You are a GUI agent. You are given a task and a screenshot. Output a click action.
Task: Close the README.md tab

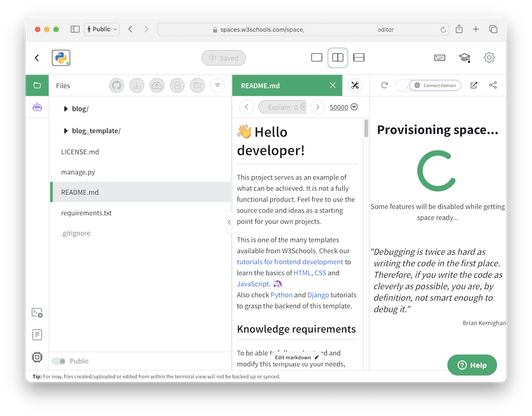pos(333,86)
